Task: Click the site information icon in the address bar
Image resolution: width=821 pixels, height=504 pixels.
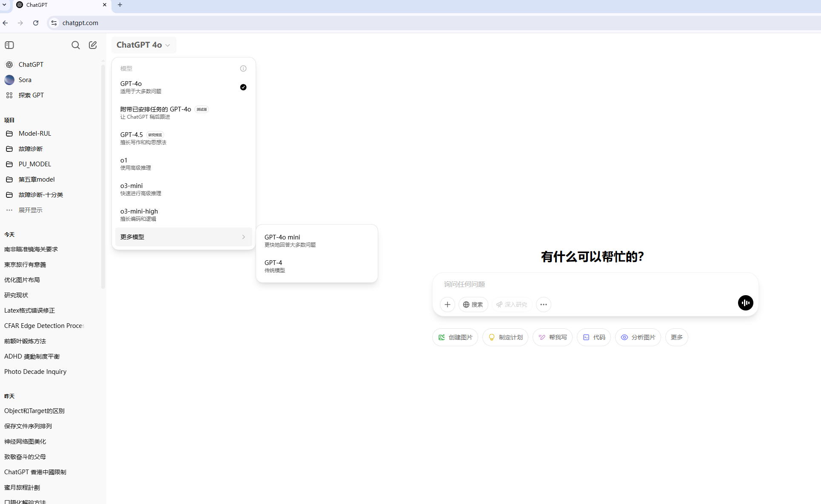Action: [x=54, y=23]
